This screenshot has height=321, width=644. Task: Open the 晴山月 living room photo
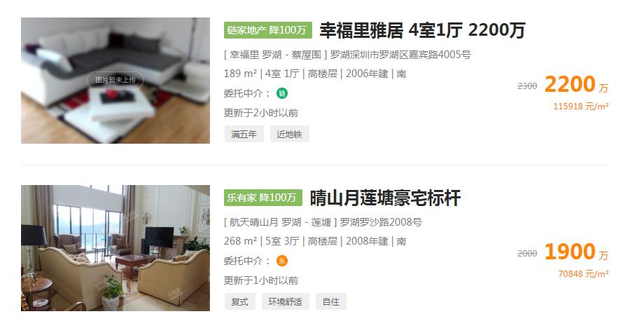coord(115,248)
